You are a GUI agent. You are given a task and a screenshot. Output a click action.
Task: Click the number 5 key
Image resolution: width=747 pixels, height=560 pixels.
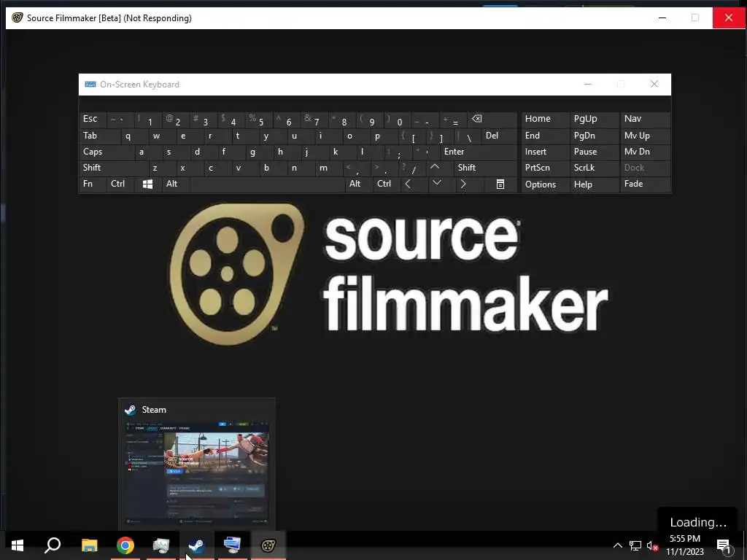[x=259, y=120]
